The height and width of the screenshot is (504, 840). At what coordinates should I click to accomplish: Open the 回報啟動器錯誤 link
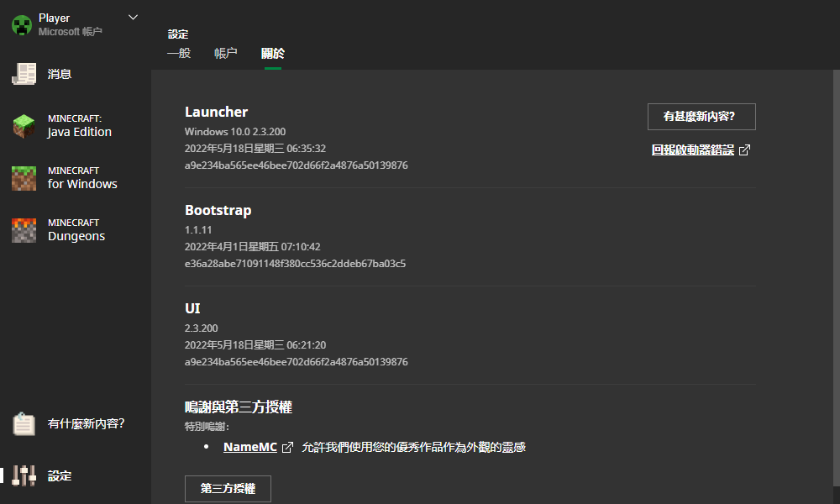[x=693, y=150]
